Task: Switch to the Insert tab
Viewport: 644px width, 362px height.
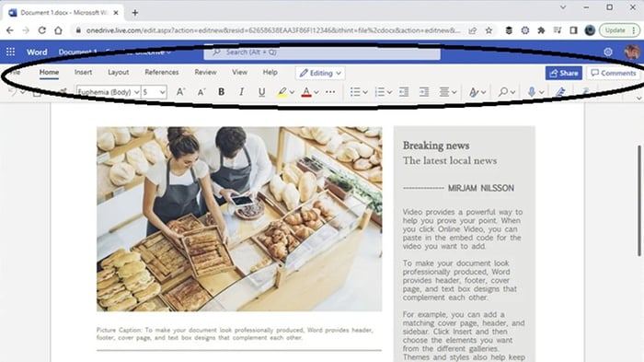Action: [83, 72]
